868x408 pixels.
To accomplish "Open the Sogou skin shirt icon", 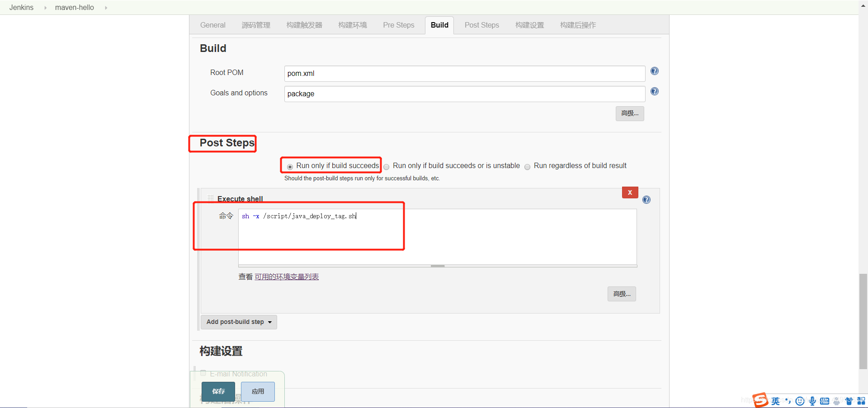I will [x=849, y=401].
